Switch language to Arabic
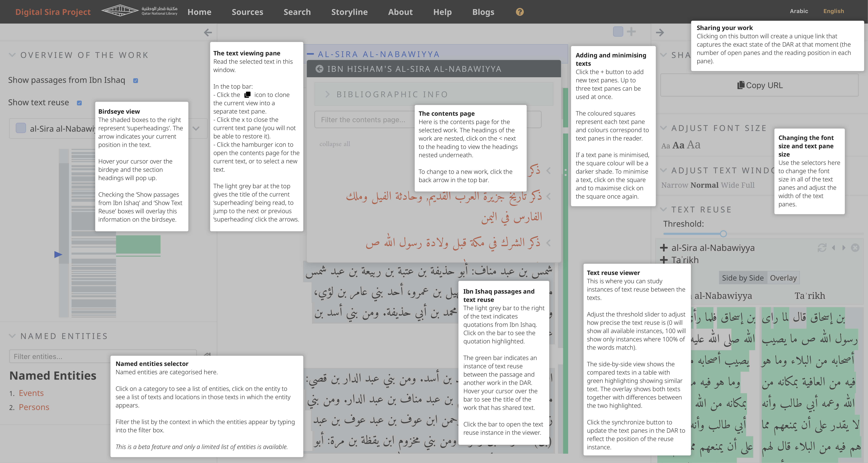Screen dimensions: 868x463 799,11
